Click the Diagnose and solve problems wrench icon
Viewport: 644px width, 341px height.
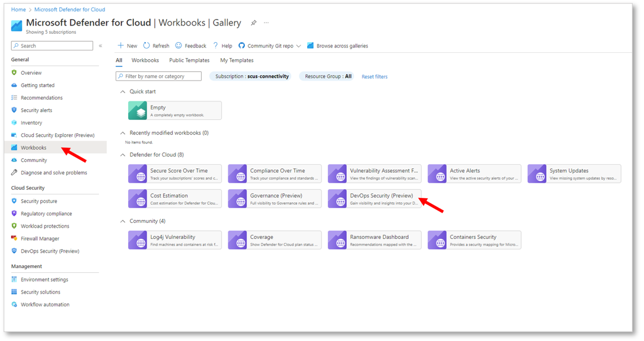(x=14, y=173)
